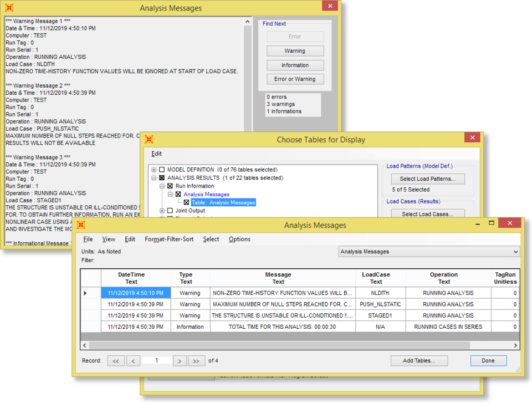
Task: Click the SAP2000 icon on Choose Tables title bar
Action: [149, 140]
